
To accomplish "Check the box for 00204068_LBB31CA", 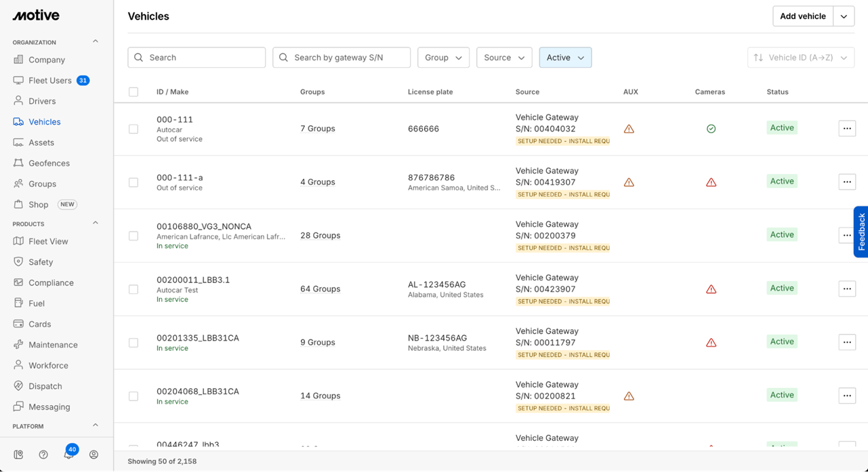I will (x=133, y=396).
